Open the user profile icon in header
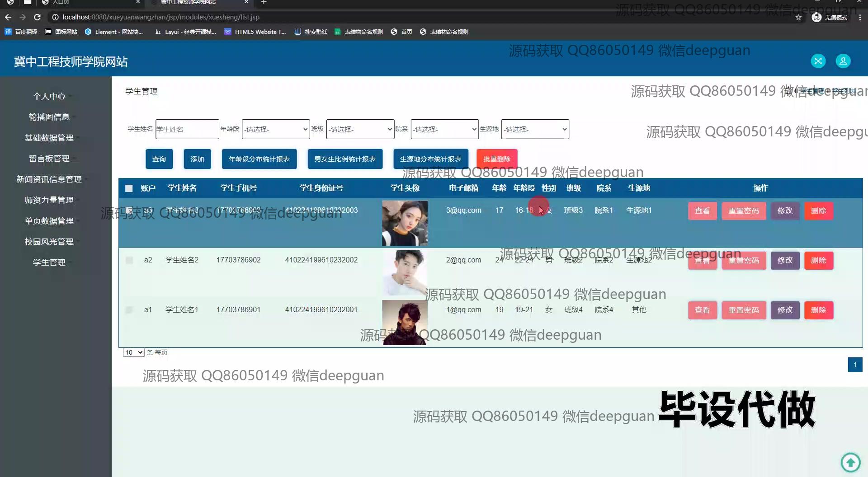868x477 pixels. coord(843,61)
